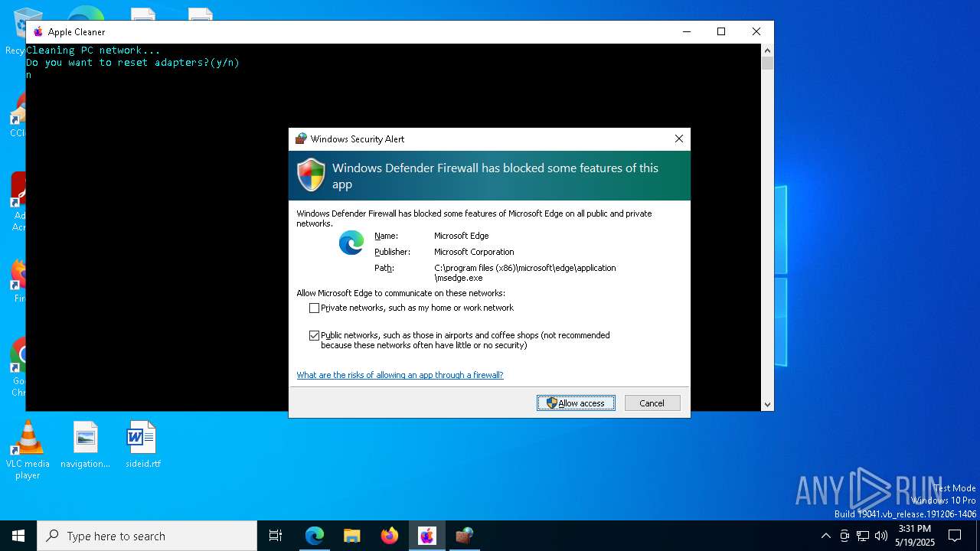Switch to Apple Cleaner taskbar button
Image resolution: width=980 pixels, height=551 pixels.
[427, 536]
